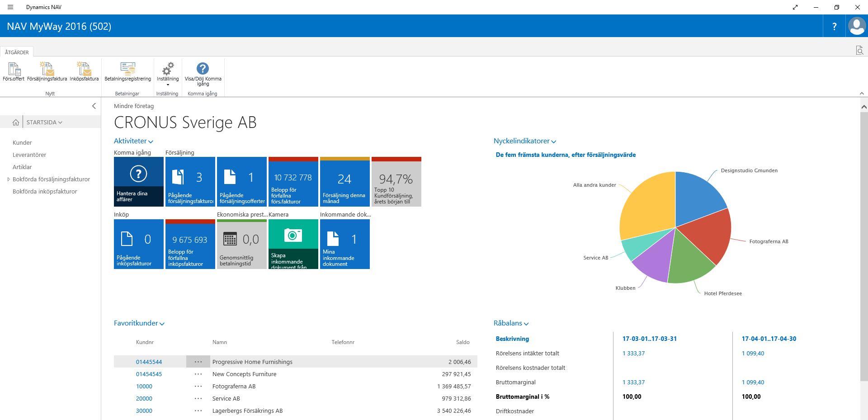This screenshot has height=420, width=868.
Task: Create new Inköpsfaktura from the ribbon
Action: [84, 72]
